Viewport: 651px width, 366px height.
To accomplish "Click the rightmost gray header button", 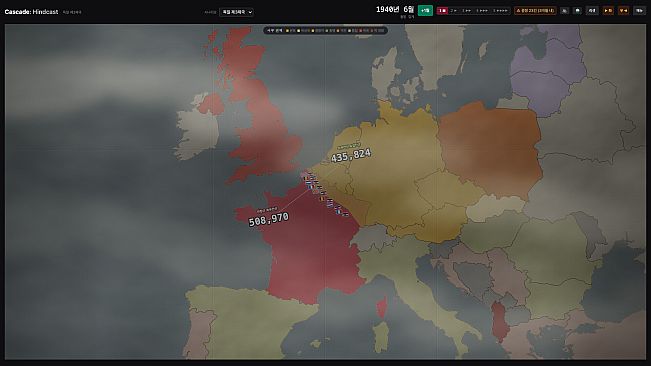I will pos(639,10).
